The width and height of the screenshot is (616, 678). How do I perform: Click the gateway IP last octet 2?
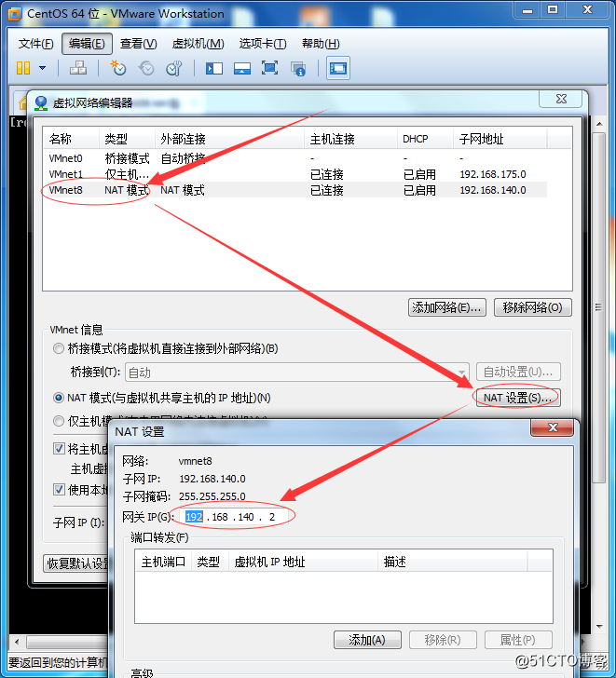(x=272, y=517)
